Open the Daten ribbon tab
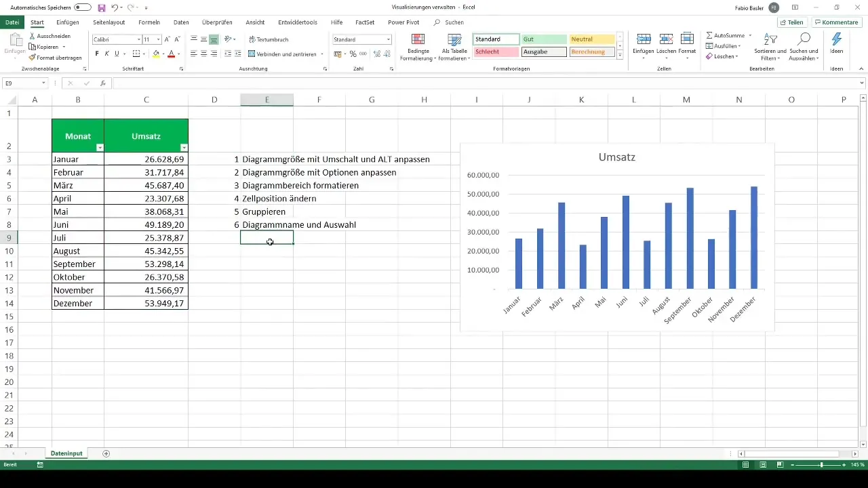The width and height of the screenshot is (868, 488). coord(181,22)
